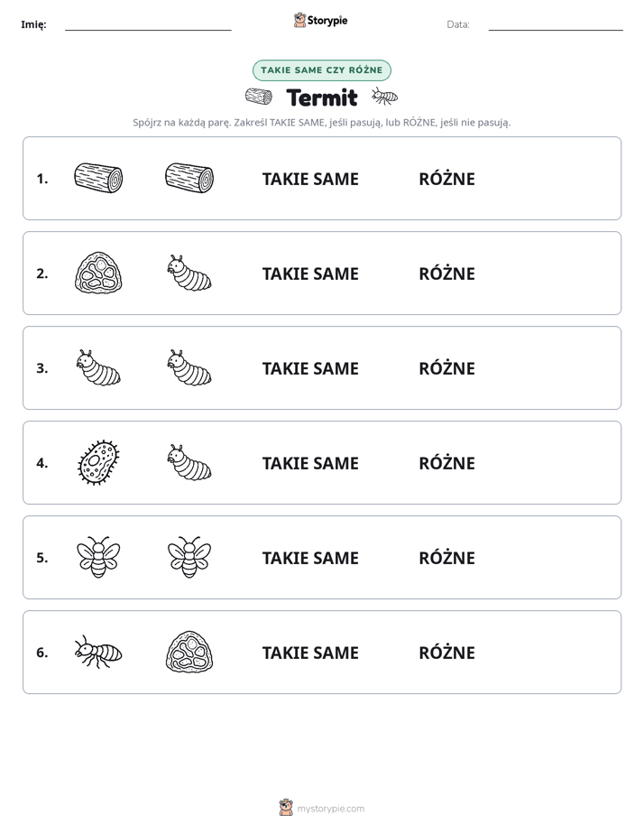Click the TAKIE SAME CZY RÓŻNE badge

click(322, 70)
